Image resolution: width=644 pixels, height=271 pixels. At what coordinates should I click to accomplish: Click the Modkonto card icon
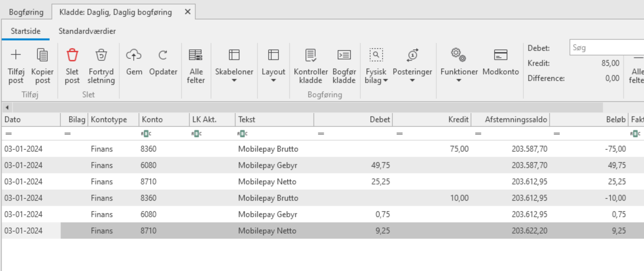click(x=501, y=55)
